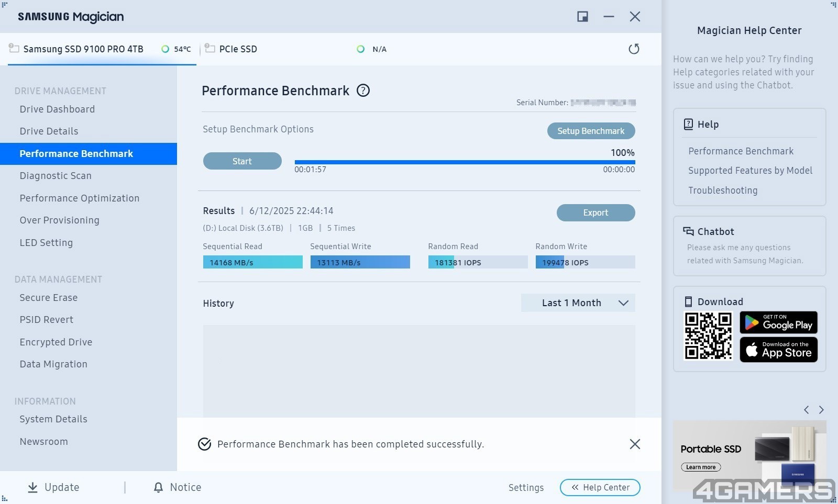The image size is (838, 504).
Task: Dismiss the benchmark completed notification
Action: pos(635,444)
